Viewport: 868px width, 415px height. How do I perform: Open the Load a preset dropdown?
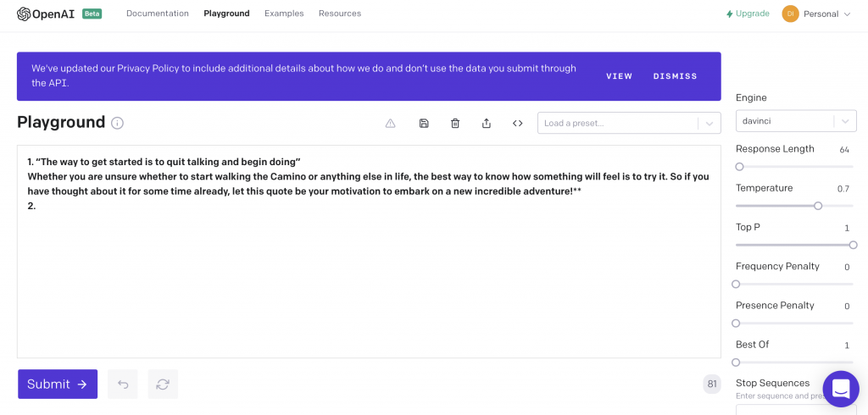click(629, 124)
